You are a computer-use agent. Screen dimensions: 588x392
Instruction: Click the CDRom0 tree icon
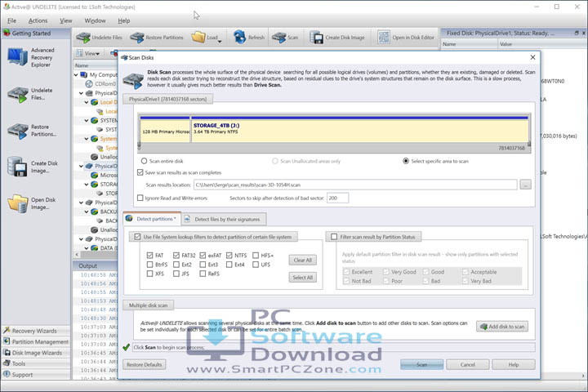point(89,83)
